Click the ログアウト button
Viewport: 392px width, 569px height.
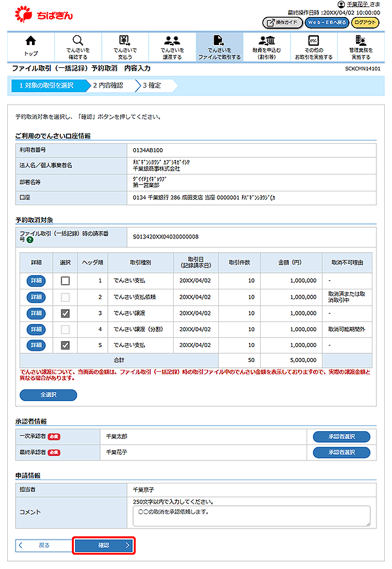(365, 22)
